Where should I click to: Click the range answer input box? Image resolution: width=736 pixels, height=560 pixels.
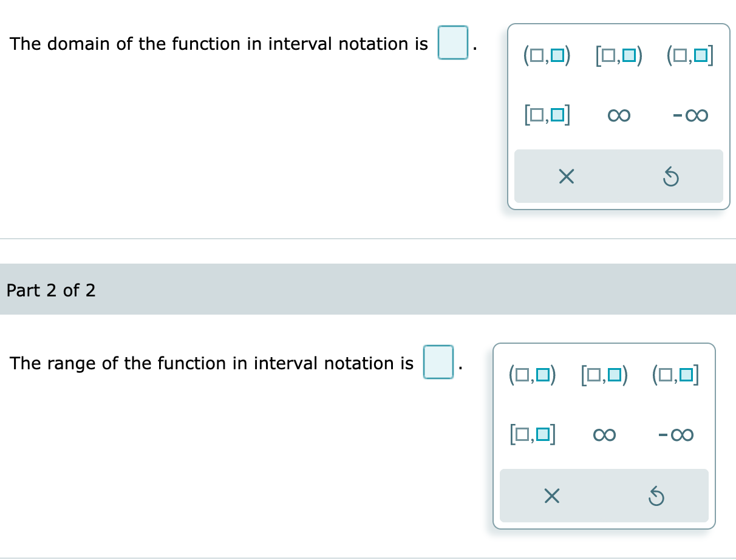pos(438,363)
